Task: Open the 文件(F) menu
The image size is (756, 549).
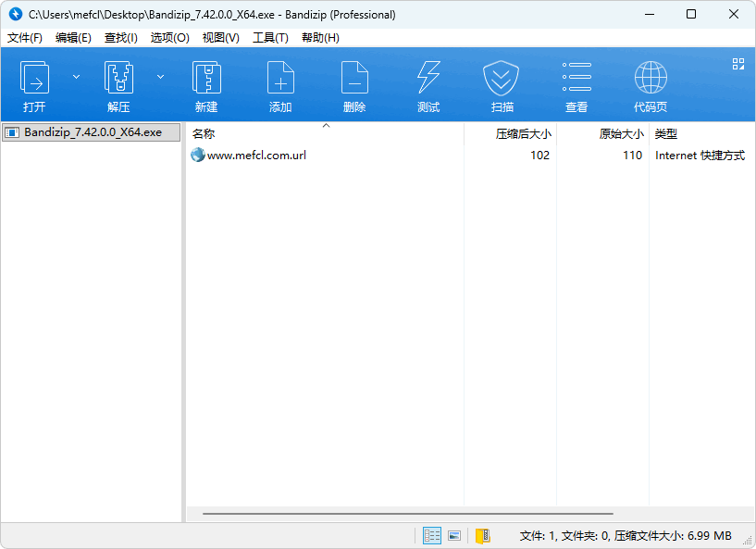Action: click(x=25, y=38)
